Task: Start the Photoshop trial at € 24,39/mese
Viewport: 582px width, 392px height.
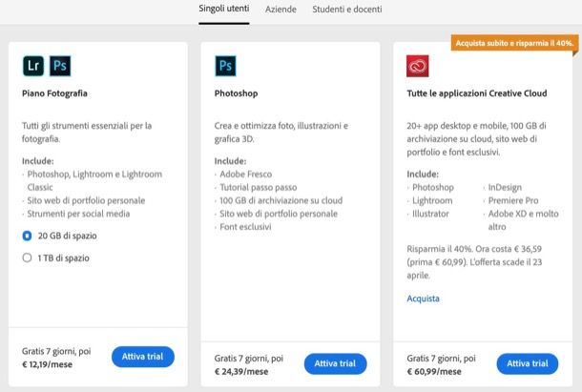Action: pos(335,363)
